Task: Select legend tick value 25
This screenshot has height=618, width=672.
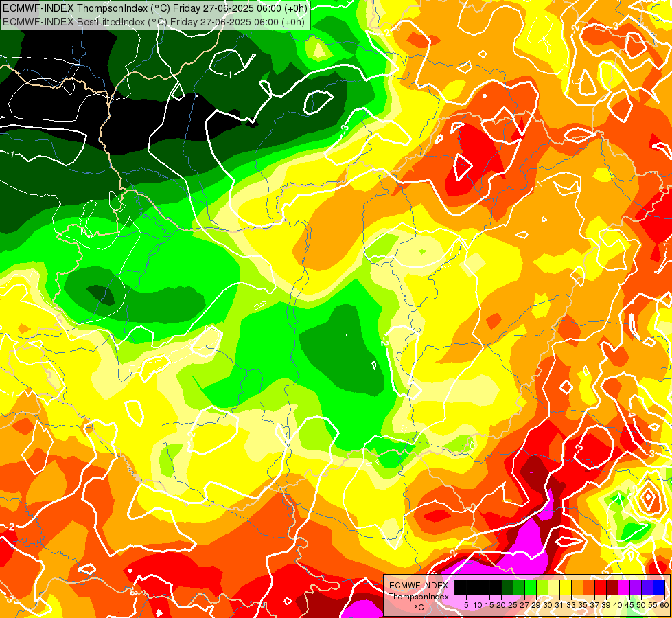Action: tap(513, 605)
